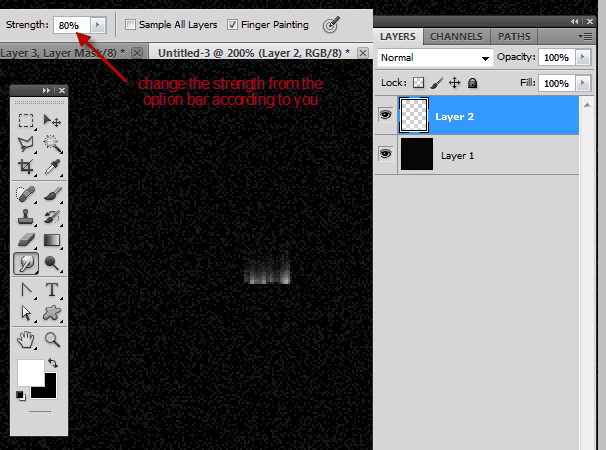Activate Untitled-3 document tab
The image size is (606, 450).
[254, 53]
